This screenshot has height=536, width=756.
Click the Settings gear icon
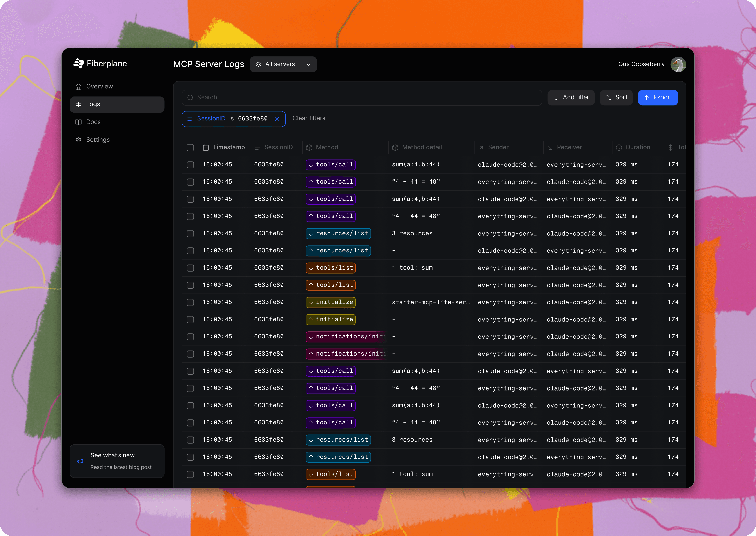click(x=79, y=140)
